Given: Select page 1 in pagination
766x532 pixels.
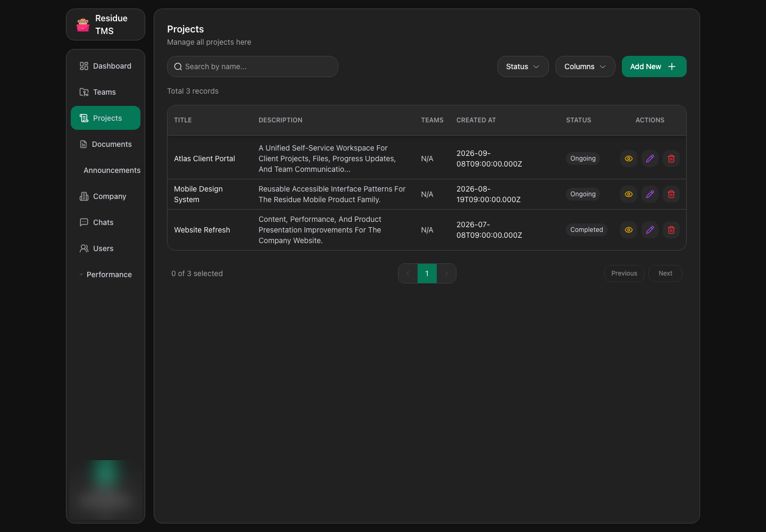Looking at the screenshot, I should (427, 273).
